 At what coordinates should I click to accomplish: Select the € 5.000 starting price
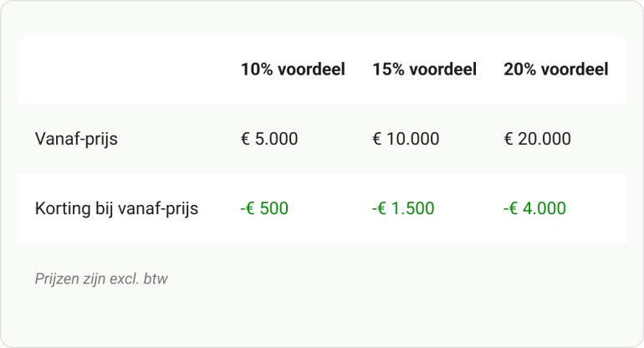click(x=269, y=139)
